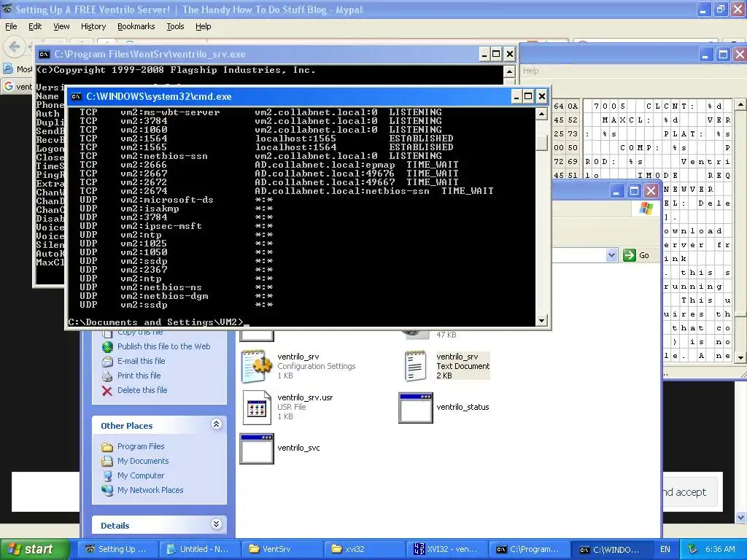Click the ventrilo_srv.exe console title icon
747x560 pixels.
(44, 54)
